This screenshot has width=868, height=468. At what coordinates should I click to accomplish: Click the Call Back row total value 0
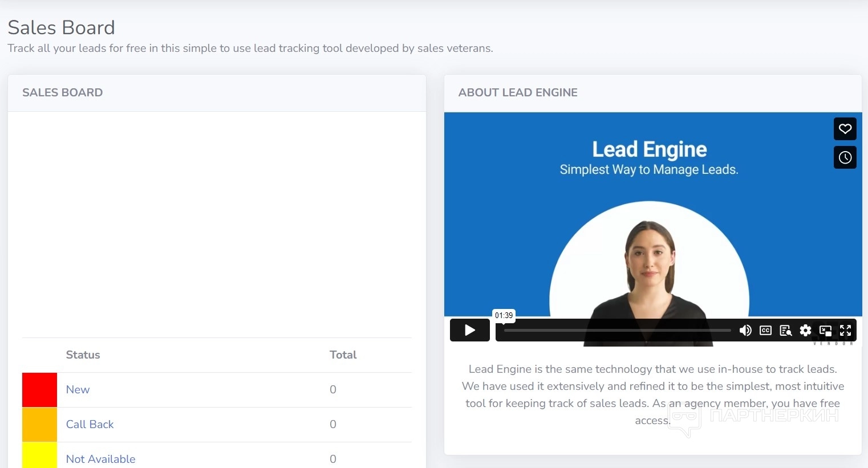point(333,425)
